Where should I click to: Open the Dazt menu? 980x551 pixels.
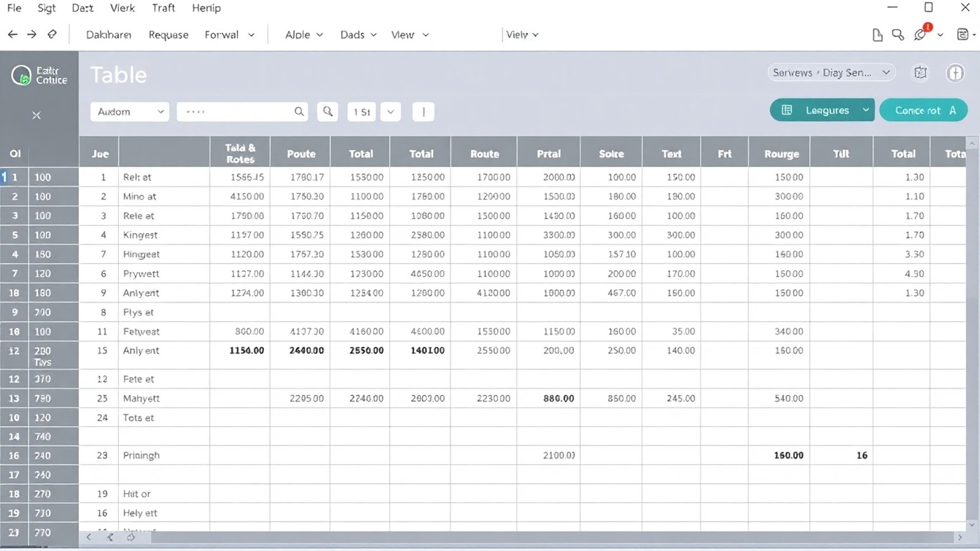coord(83,8)
